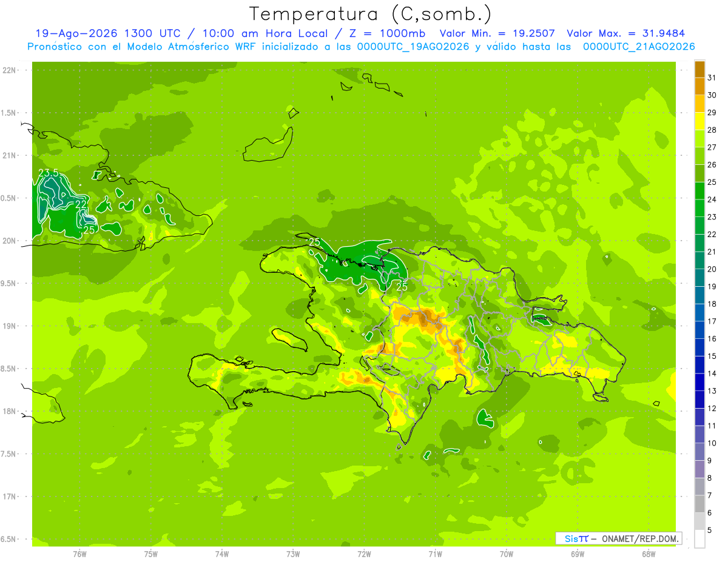Click the "8.5N" latitude axis label
728x562 pixels.
(x=10, y=369)
